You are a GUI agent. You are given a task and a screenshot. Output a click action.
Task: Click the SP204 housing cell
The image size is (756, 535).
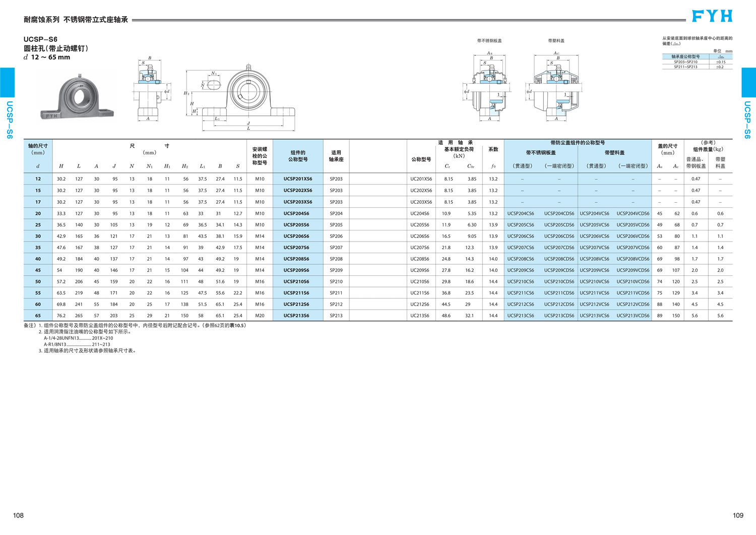pyautogui.click(x=336, y=213)
